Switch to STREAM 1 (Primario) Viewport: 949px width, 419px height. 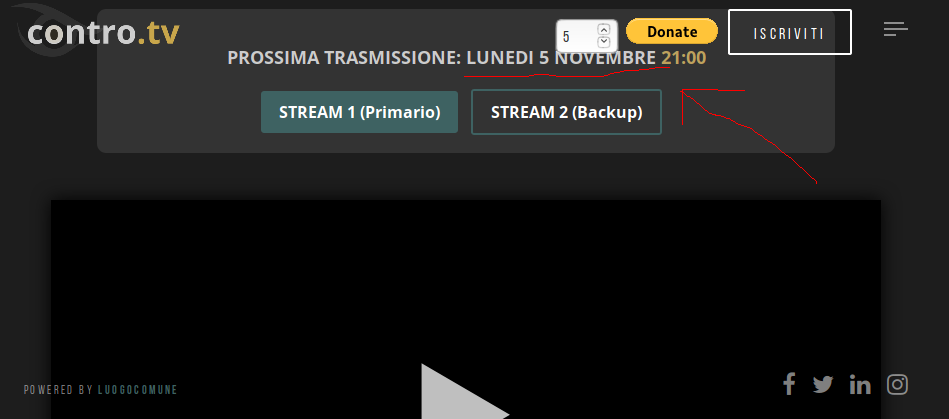pyautogui.click(x=360, y=112)
